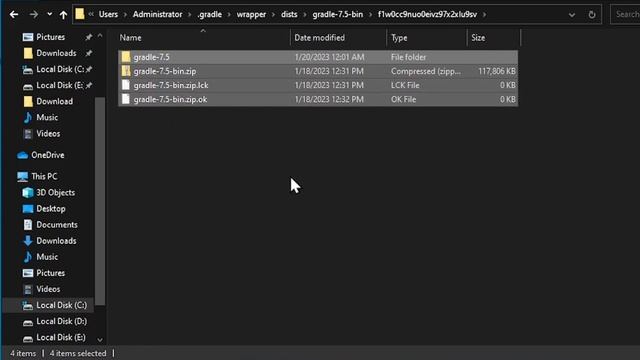Viewport: 640px width, 360px height.
Task: Click the gradle-7.5-bin.zip file name
Action: click(165, 71)
